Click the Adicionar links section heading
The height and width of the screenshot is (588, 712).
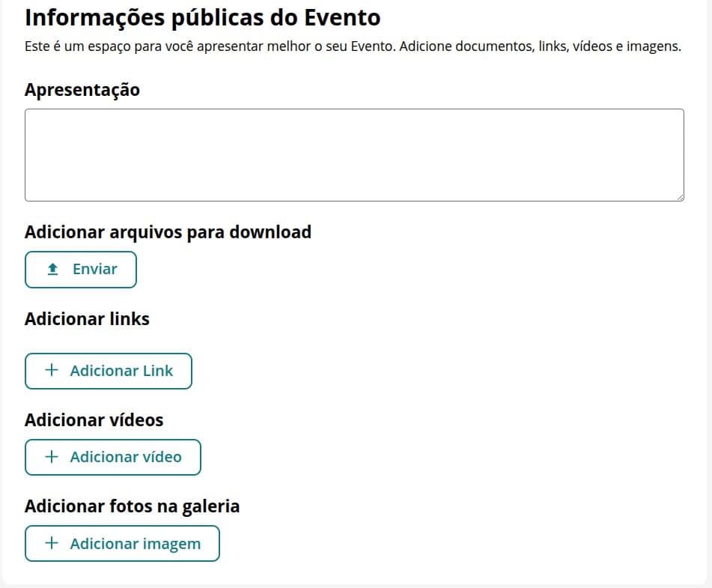point(87,319)
